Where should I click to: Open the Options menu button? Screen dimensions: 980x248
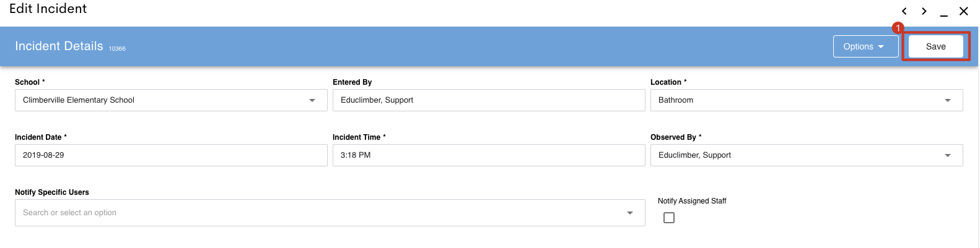(866, 46)
